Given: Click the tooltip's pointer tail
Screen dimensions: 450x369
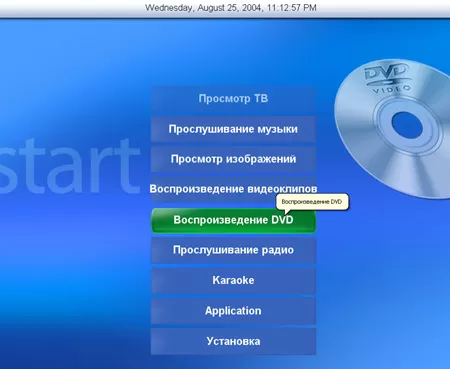Looking at the screenshot, I should pyautogui.click(x=287, y=212).
